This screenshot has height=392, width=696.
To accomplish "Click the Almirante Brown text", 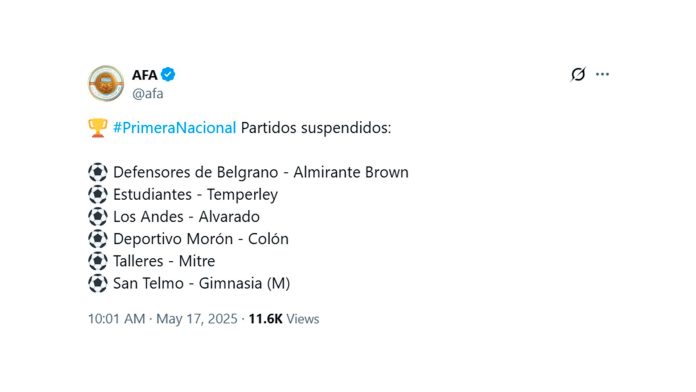I will pos(351,172).
